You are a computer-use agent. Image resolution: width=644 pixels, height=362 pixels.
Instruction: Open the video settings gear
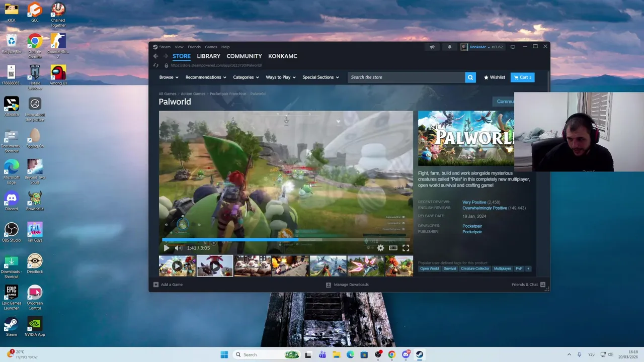pyautogui.click(x=380, y=248)
